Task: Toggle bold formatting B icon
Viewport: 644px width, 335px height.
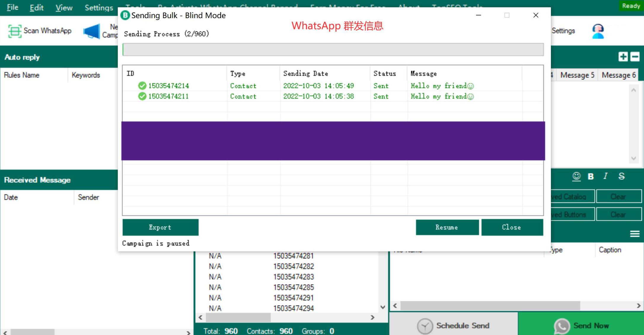Action: click(591, 177)
